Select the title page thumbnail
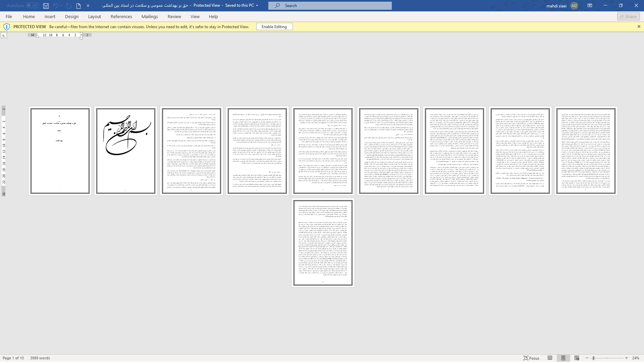 pos(60,151)
